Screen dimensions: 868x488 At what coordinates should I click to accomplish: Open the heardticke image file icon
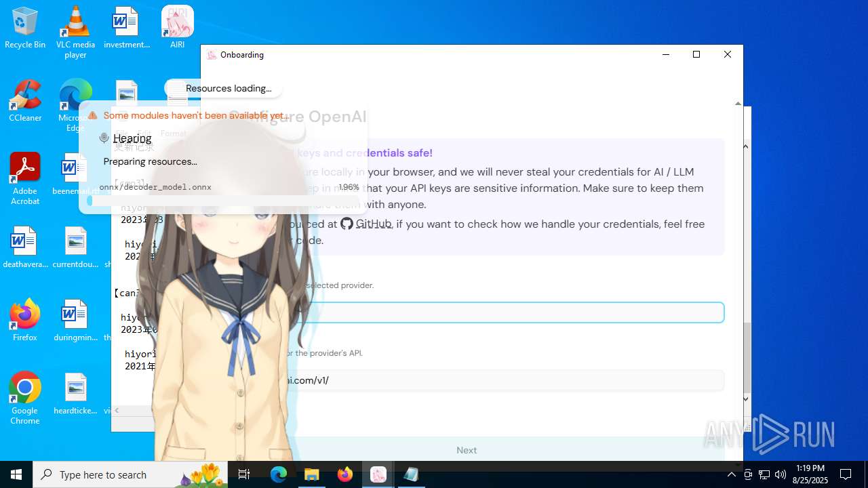pyautogui.click(x=75, y=394)
